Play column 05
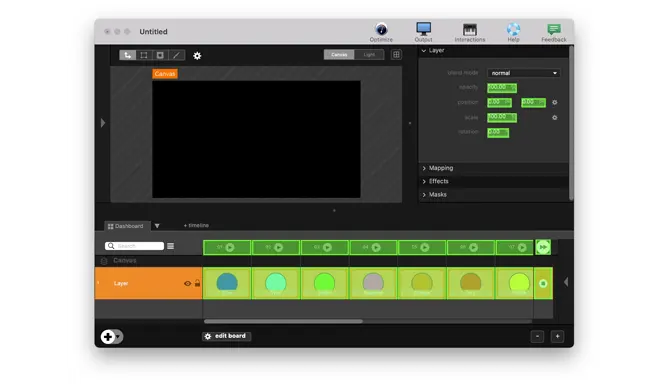The image size is (668, 384). (425, 247)
